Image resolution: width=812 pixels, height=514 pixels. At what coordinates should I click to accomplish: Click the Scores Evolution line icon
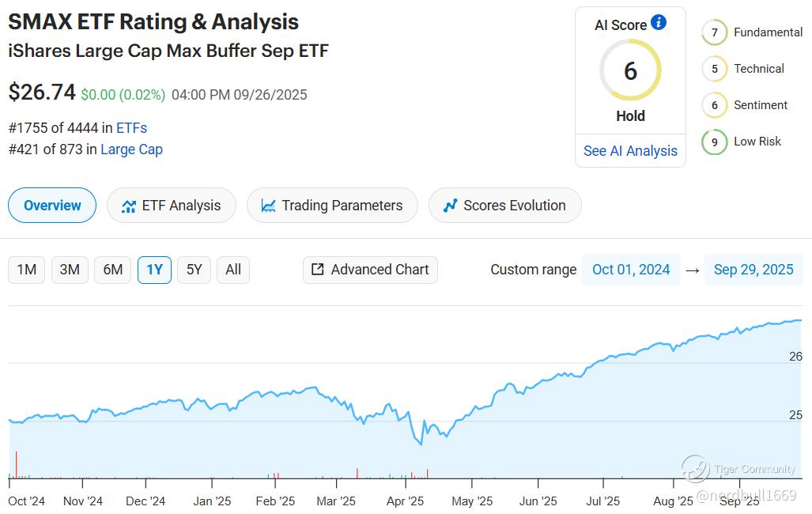click(451, 206)
